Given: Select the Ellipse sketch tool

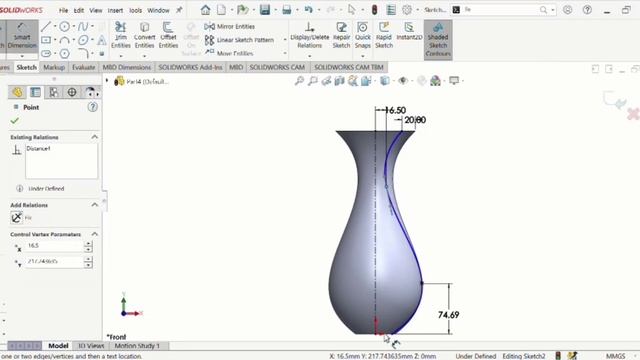Looking at the screenshot, I should point(83,40).
